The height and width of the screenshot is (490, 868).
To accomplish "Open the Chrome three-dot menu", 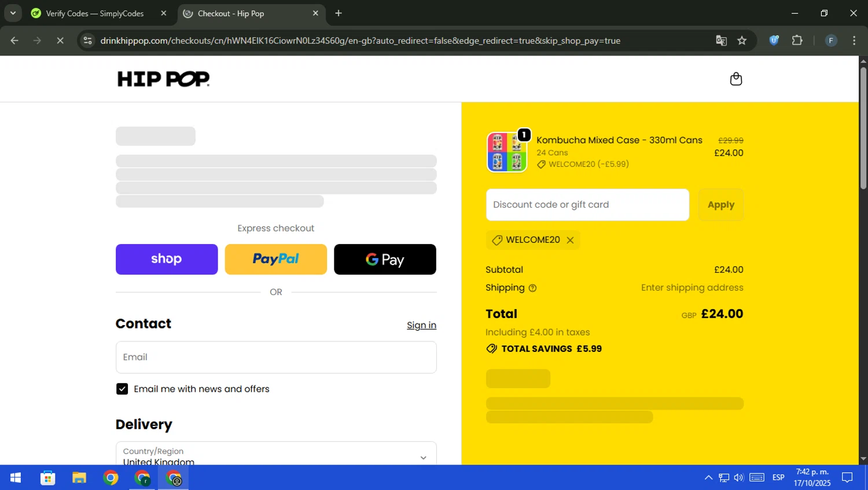I will point(854,40).
